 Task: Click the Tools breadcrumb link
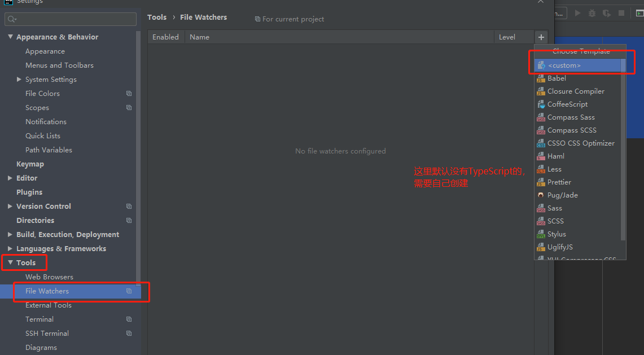[157, 17]
